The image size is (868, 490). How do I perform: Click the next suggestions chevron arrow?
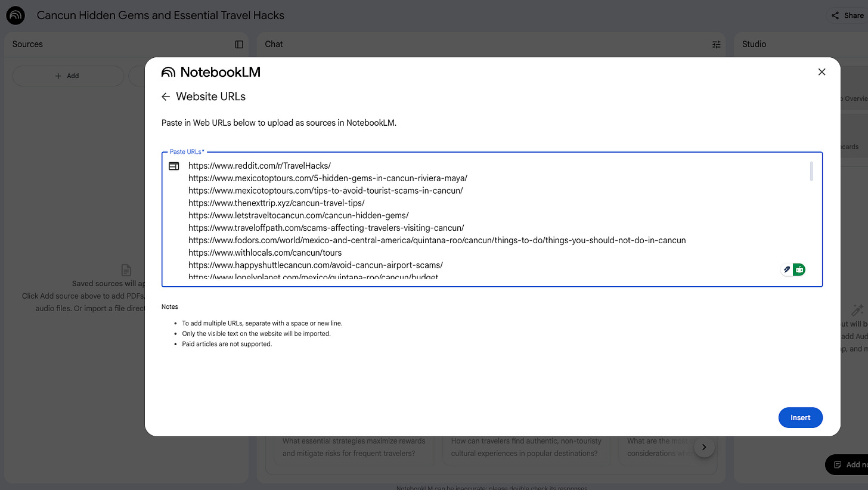(x=704, y=447)
